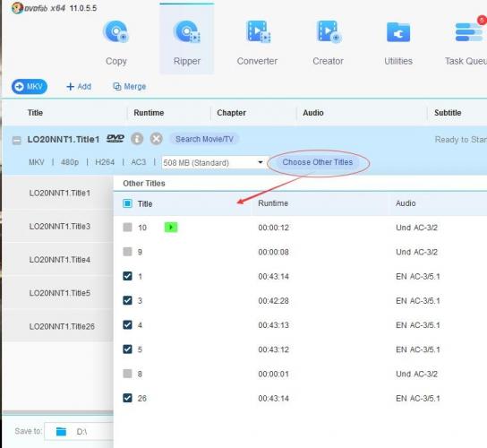The width and height of the screenshot is (487, 448).
Task: Show info for LO20NNT1.Title1
Action: pyautogui.click(x=137, y=139)
